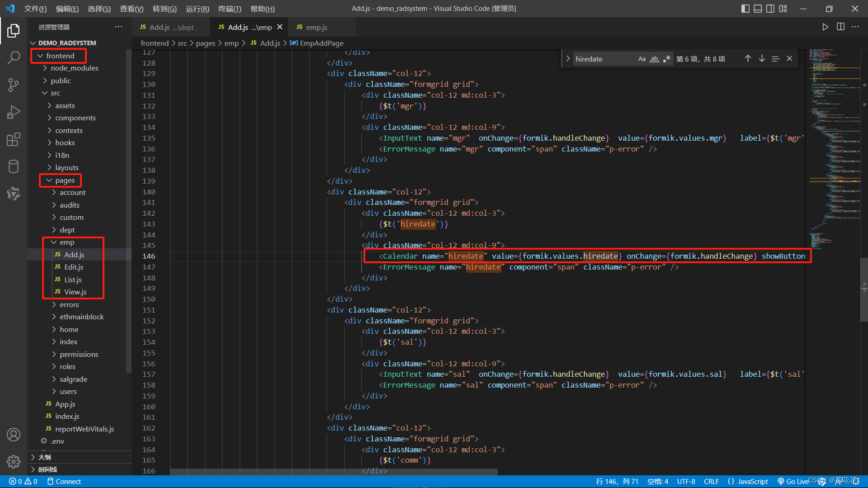Image resolution: width=868 pixels, height=488 pixels.
Task: Open the Extensions view
Action: pyautogui.click(x=14, y=139)
